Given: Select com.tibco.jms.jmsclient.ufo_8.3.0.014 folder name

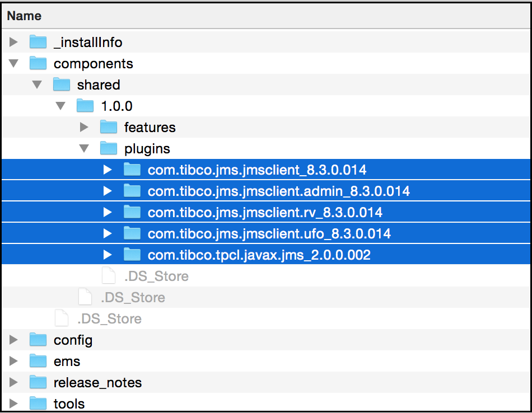Looking at the screenshot, I should pyautogui.click(x=269, y=233).
